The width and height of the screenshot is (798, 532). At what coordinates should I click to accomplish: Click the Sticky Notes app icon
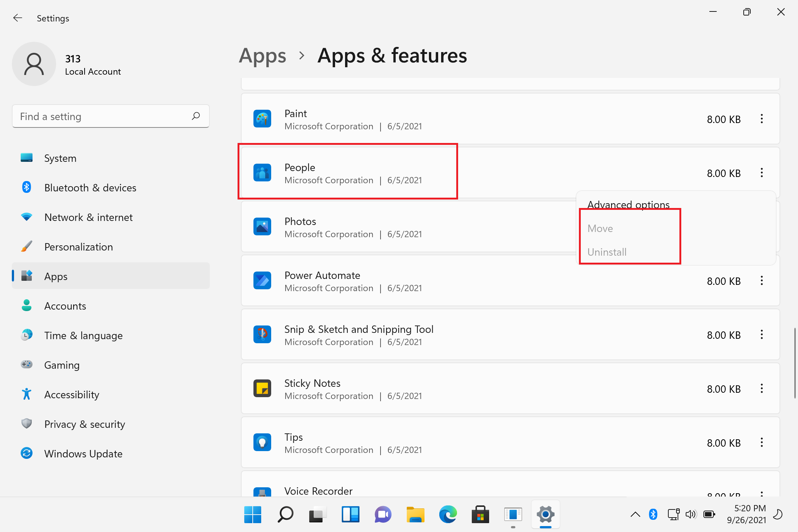(262, 389)
